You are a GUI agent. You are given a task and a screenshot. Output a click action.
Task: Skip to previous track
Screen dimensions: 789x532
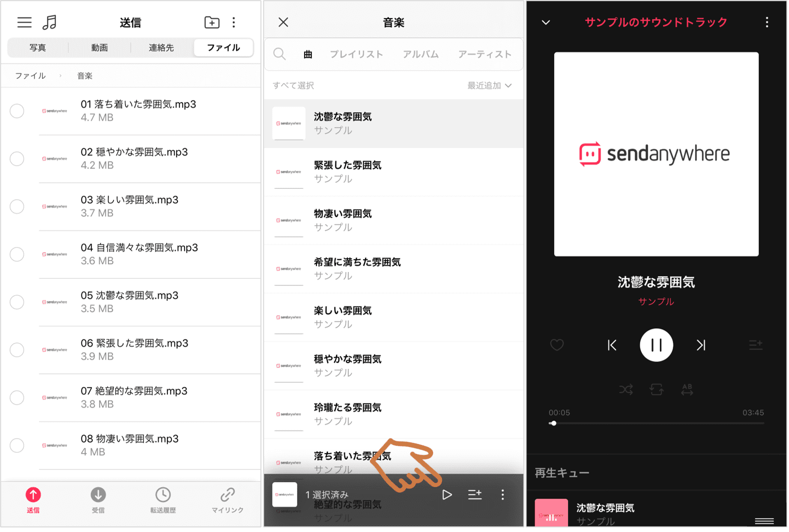pos(612,345)
